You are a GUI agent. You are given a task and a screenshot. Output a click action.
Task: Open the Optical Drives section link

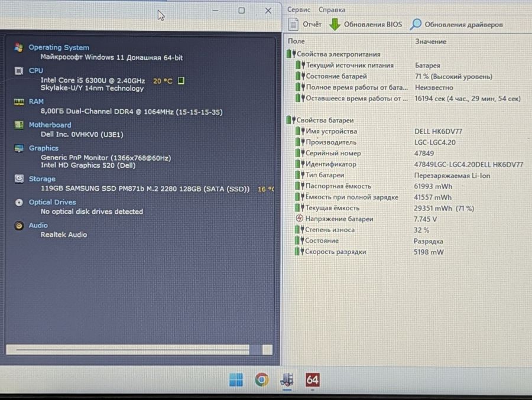(52, 202)
